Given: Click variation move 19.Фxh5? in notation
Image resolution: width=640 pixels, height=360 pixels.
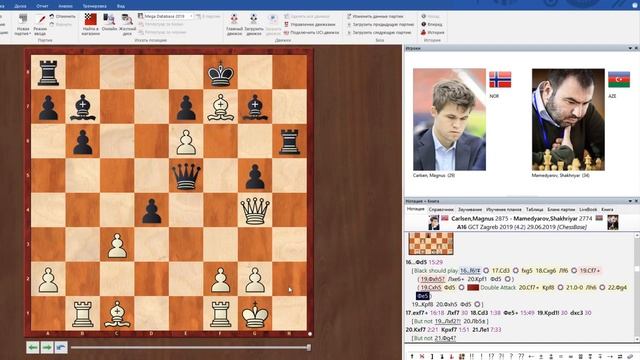Looking at the screenshot, I should pos(433,279).
